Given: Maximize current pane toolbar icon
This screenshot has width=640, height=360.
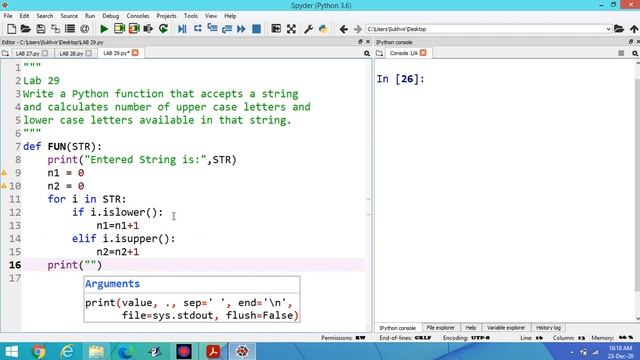Looking at the screenshot, I should [x=276, y=29].
